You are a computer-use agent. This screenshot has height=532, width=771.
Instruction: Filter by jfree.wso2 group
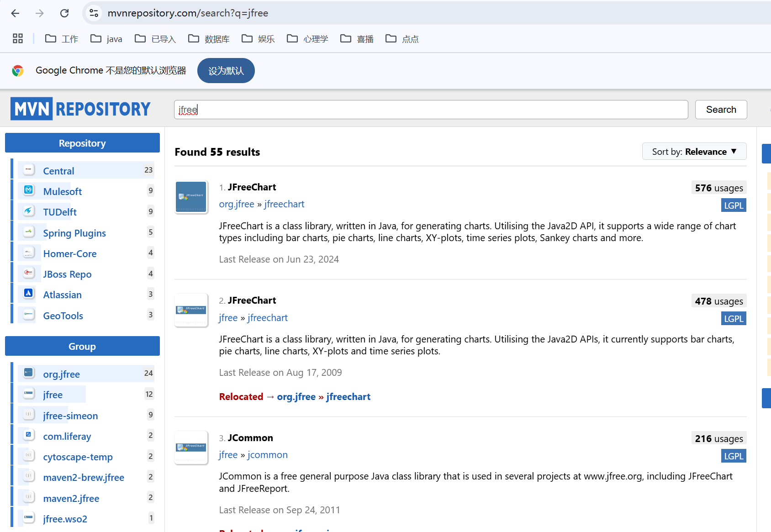pos(65,519)
